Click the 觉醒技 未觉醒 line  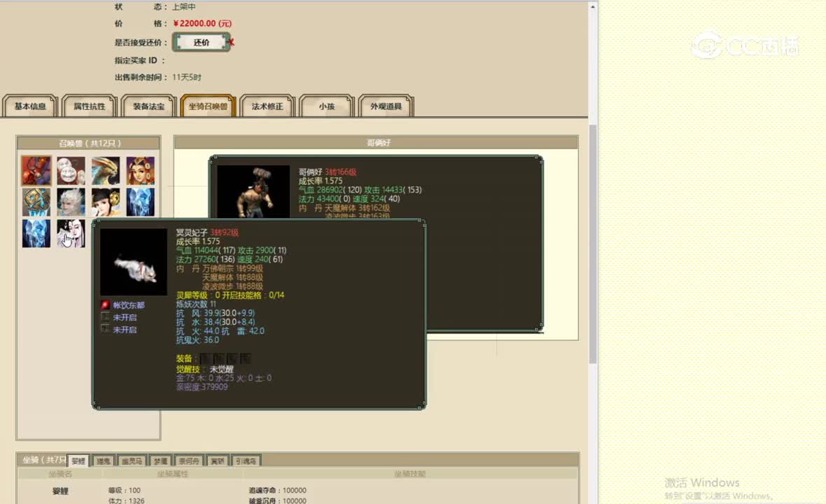[x=205, y=369]
